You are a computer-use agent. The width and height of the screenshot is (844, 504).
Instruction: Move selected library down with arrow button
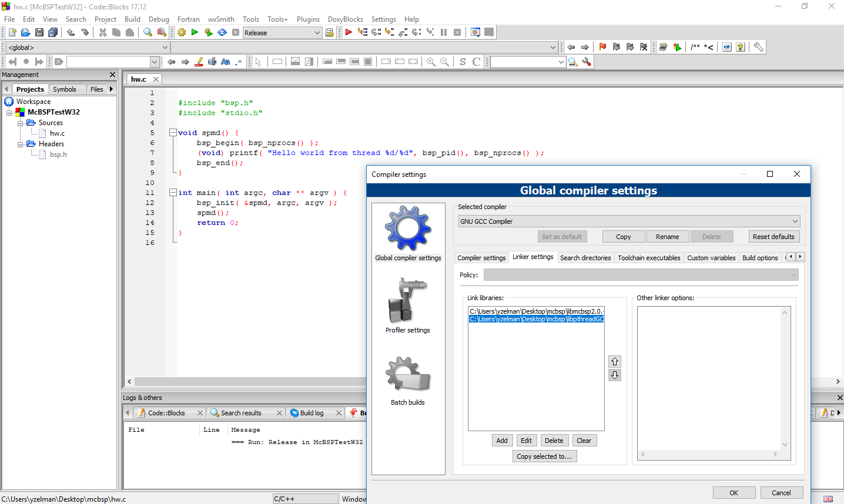[x=615, y=375]
